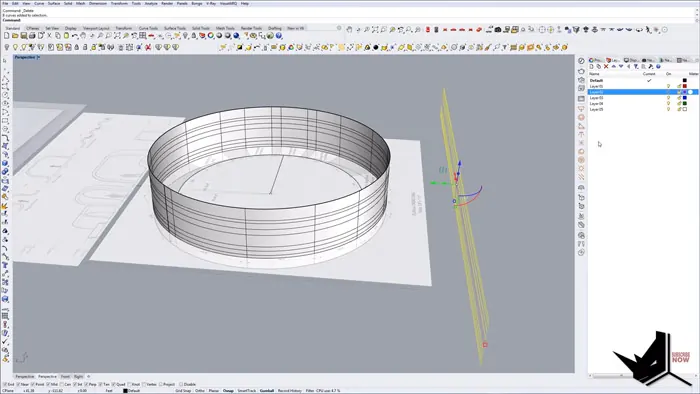The width and height of the screenshot is (700, 394).
Task: Click the red X Delete Layer icon
Action: (x=606, y=66)
